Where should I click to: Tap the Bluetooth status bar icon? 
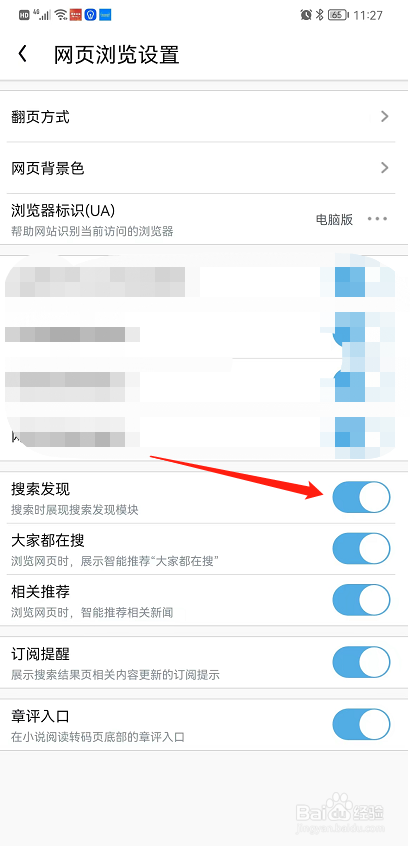pyautogui.click(x=319, y=15)
